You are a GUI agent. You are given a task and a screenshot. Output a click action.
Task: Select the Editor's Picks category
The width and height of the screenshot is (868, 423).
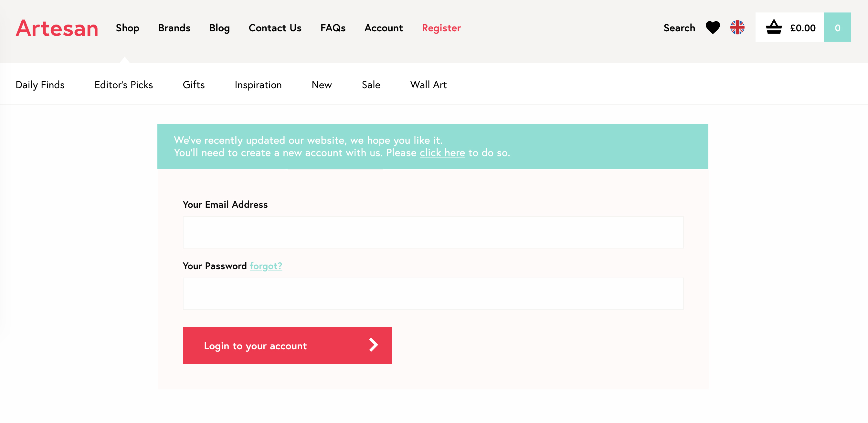(124, 85)
